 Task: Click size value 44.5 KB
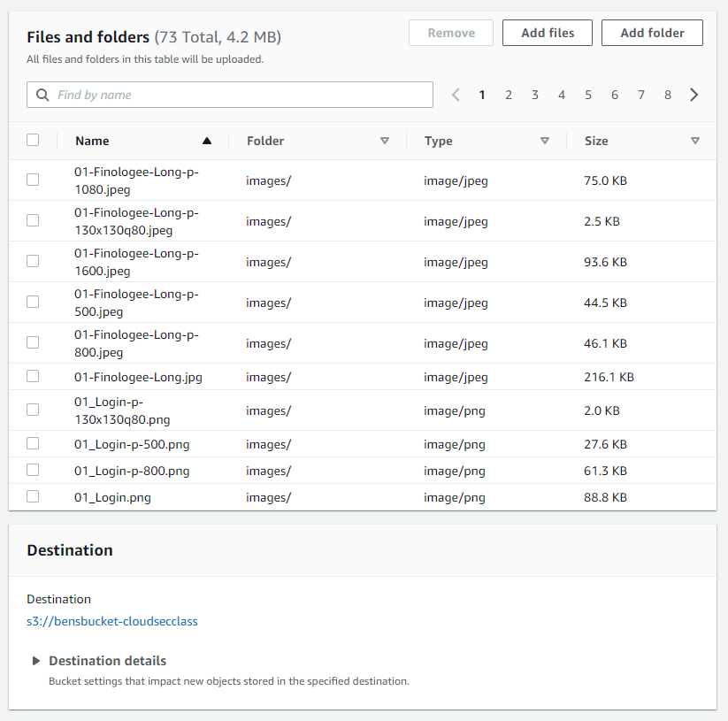pyautogui.click(x=605, y=303)
